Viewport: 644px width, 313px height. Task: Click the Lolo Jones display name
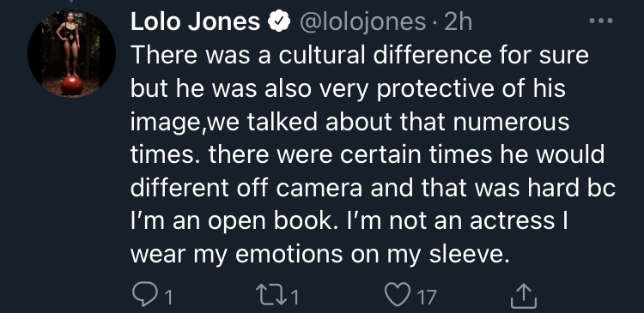tap(196, 22)
